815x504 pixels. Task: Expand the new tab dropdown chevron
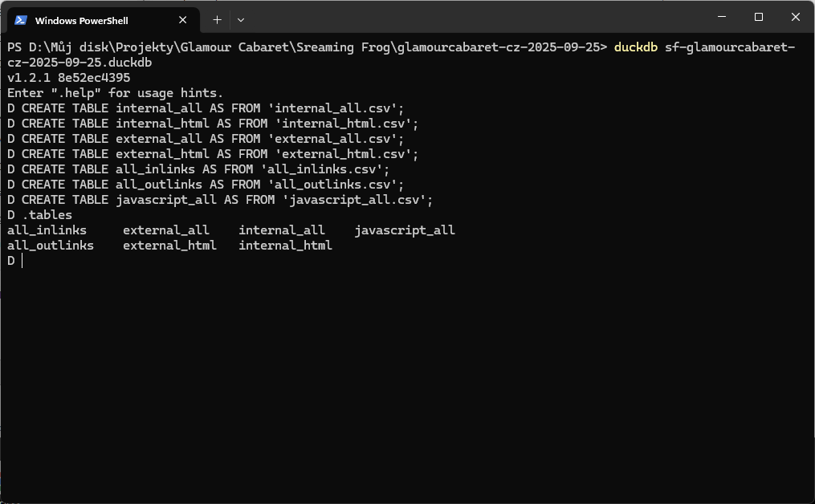tap(241, 19)
